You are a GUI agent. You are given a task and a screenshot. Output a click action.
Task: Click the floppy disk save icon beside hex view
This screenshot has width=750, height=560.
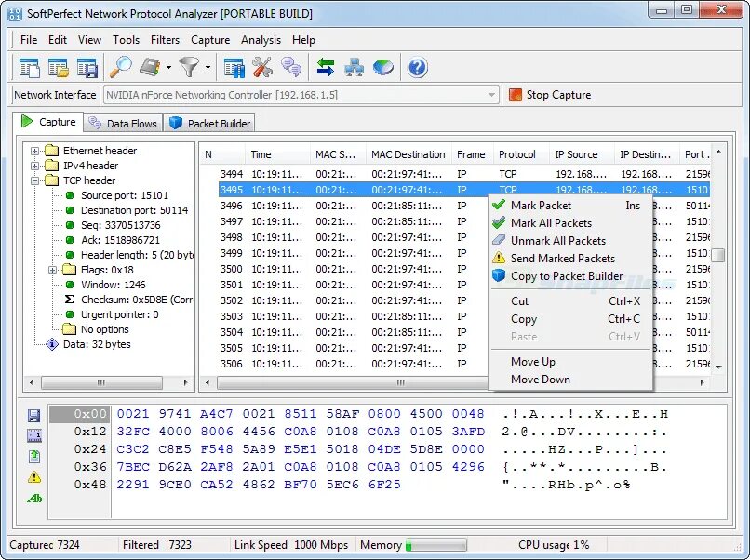click(33, 415)
